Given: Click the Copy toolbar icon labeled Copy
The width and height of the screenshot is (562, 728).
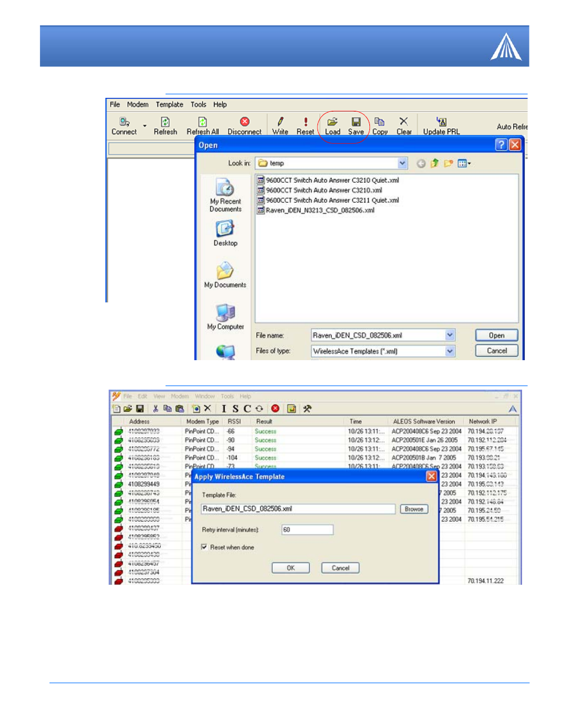Looking at the screenshot, I should (379, 121).
